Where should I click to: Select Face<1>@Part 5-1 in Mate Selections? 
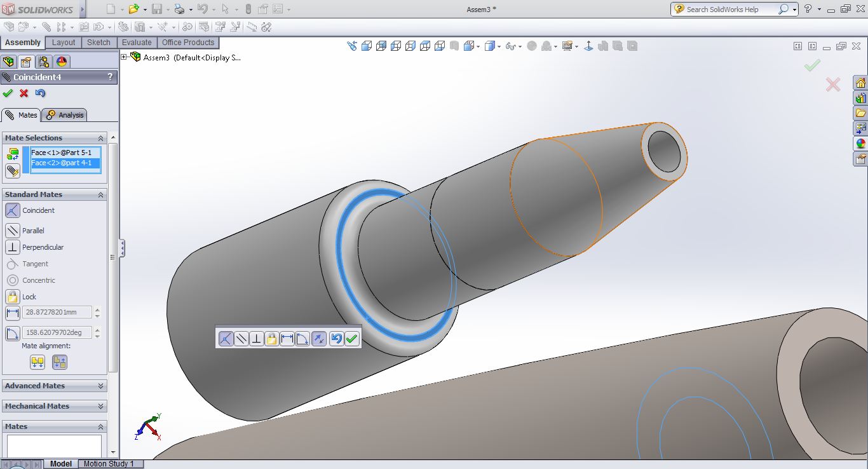pyautogui.click(x=61, y=153)
